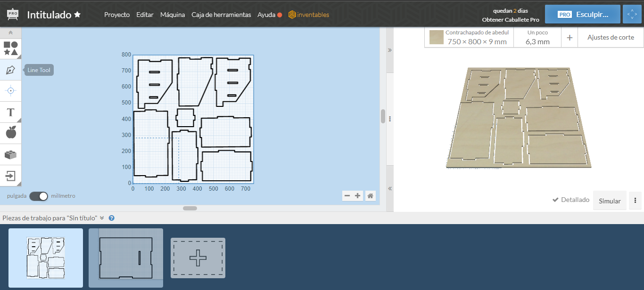Viewport: 644px width, 290px height.
Task: Click the canvas horizontal scrollbar handle
Action: coord(190,208)
